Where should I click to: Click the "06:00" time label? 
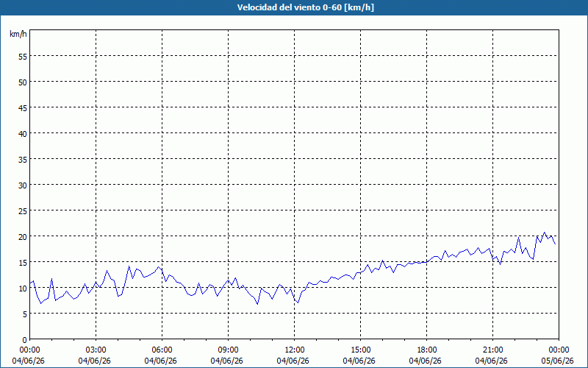[162, 350]
